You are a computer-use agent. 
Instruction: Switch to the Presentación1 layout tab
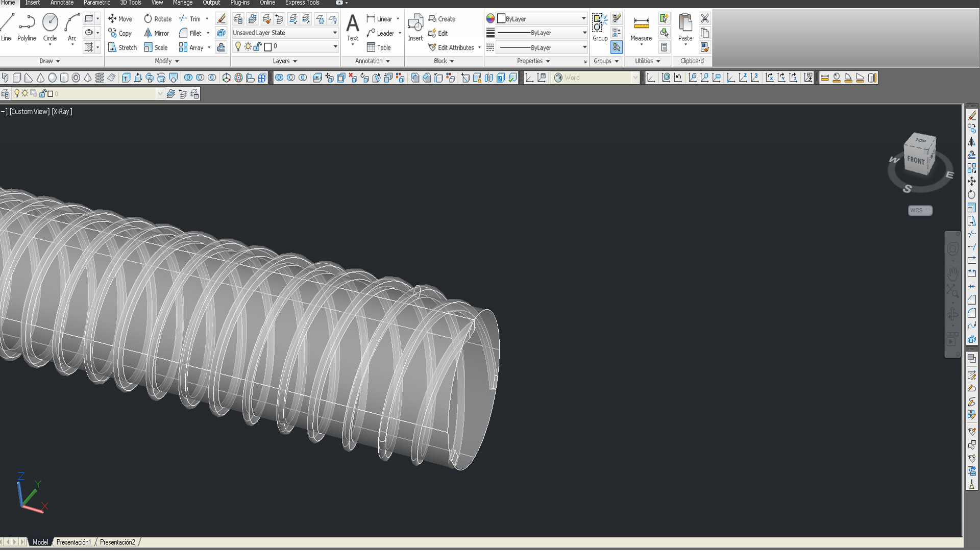coord(73,542)
